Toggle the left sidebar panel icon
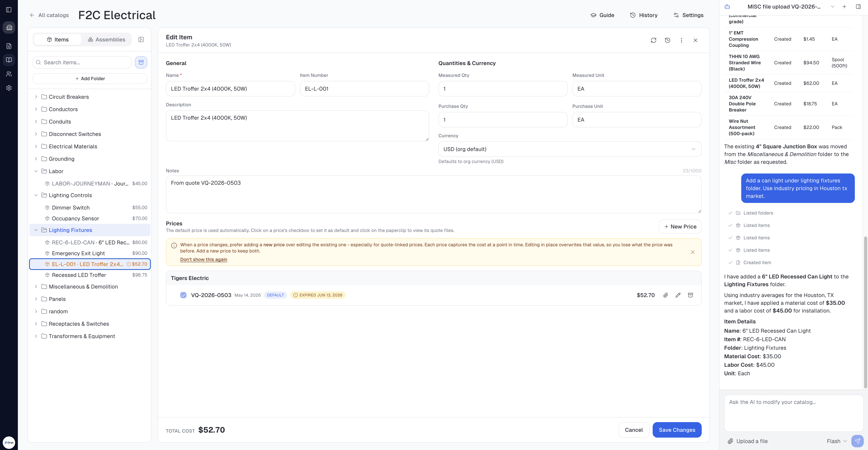Viewport: 868px width, 450px height. point(9,10)
